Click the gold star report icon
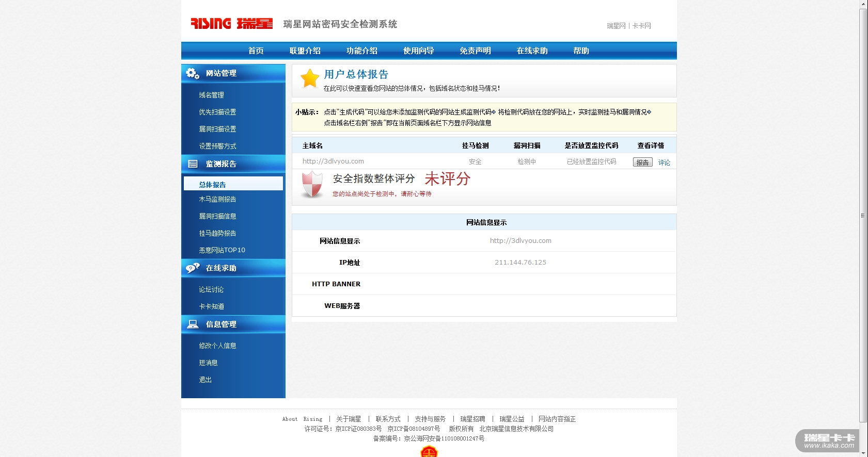The width and height of the screenshot is (868, 457). coord(310,79)
